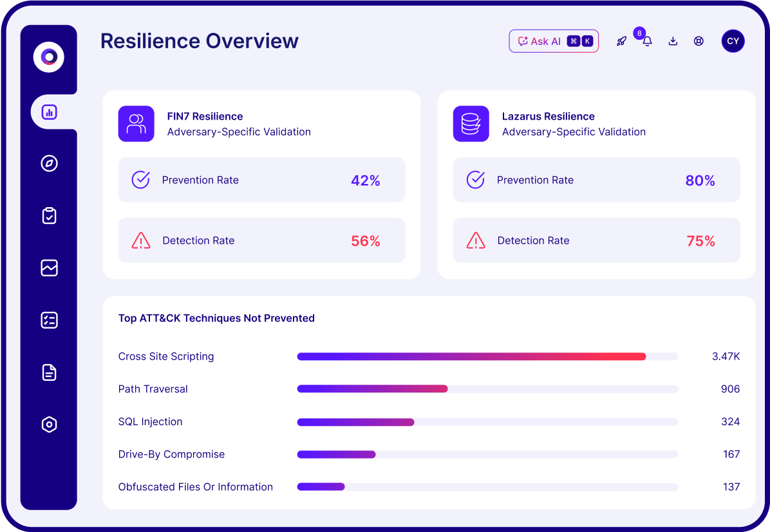Click the Resilience Overview page title
This screenshot has width=770, height=532.
(200, 41)
